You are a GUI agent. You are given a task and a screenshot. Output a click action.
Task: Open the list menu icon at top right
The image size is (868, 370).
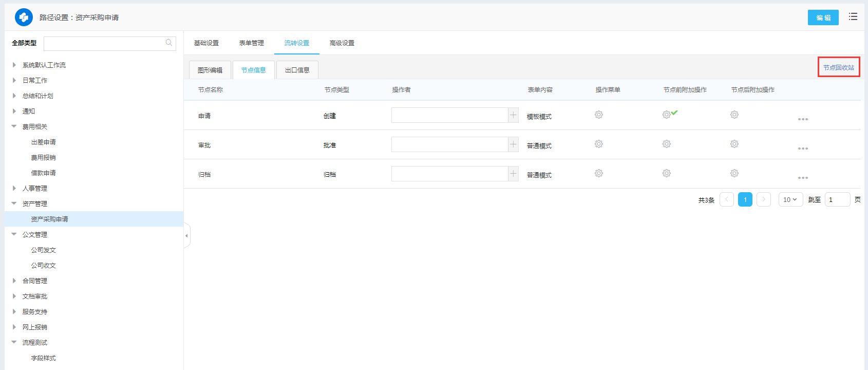click(853, 17)
